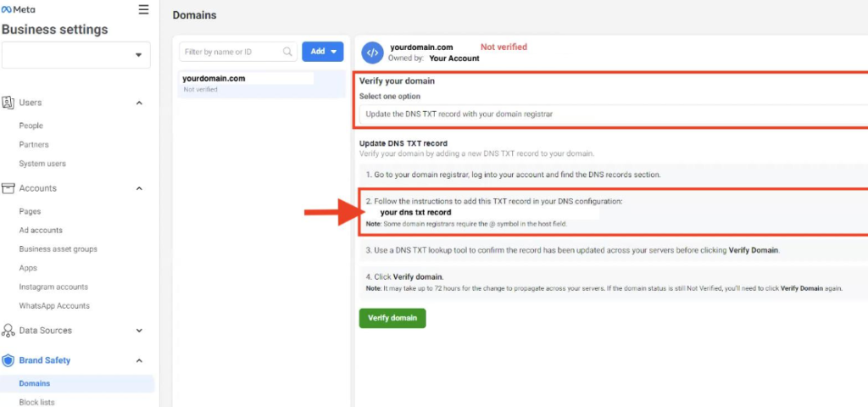Open Pages under Accounts
Viewport: 868px width, 407px height.
pyautogui.click(x=30, y=211)
